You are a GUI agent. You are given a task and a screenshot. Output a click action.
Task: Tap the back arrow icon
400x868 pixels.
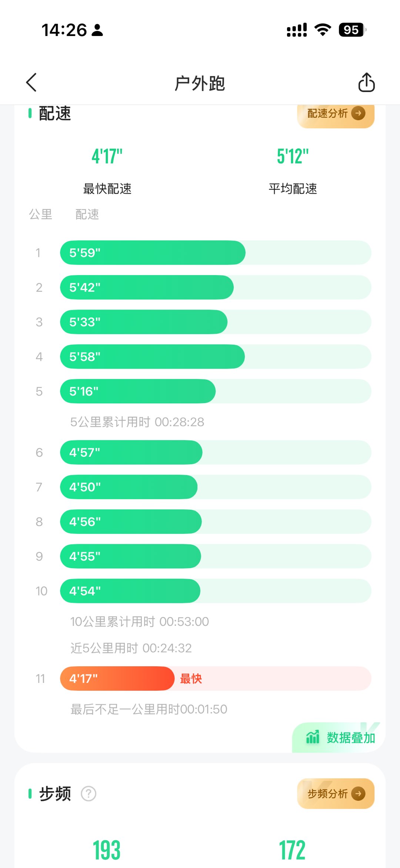32,82
